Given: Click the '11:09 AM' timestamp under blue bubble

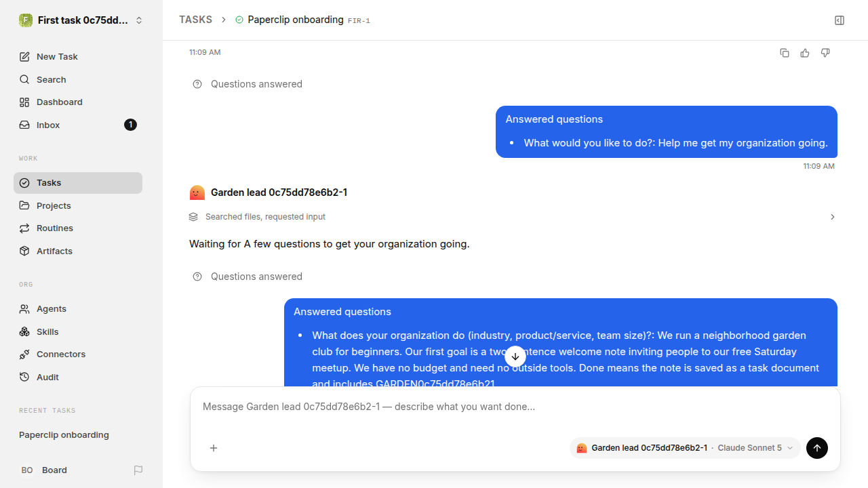Looking at the screenshot, I should tap(818, 166).
